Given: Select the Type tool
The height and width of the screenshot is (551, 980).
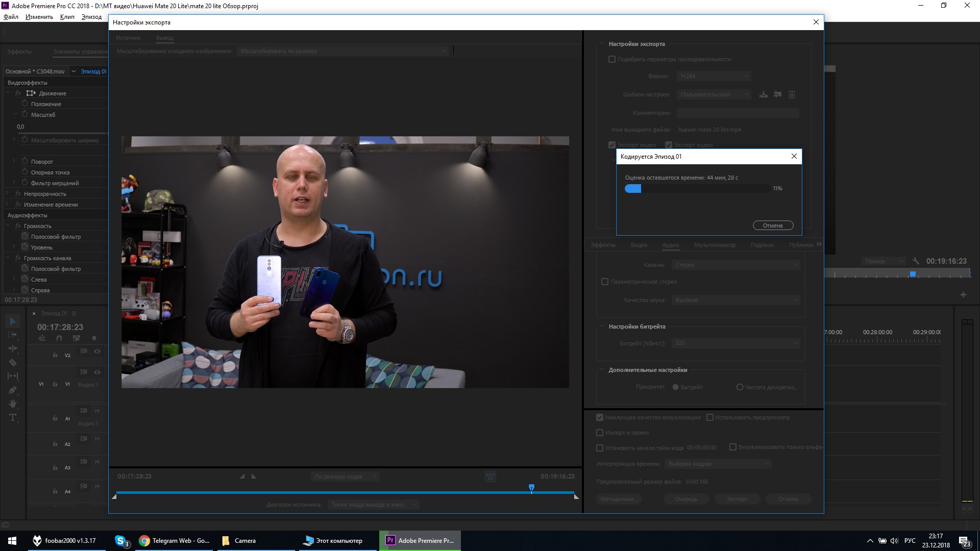Looking at the screenshot, I should [13, 417].
